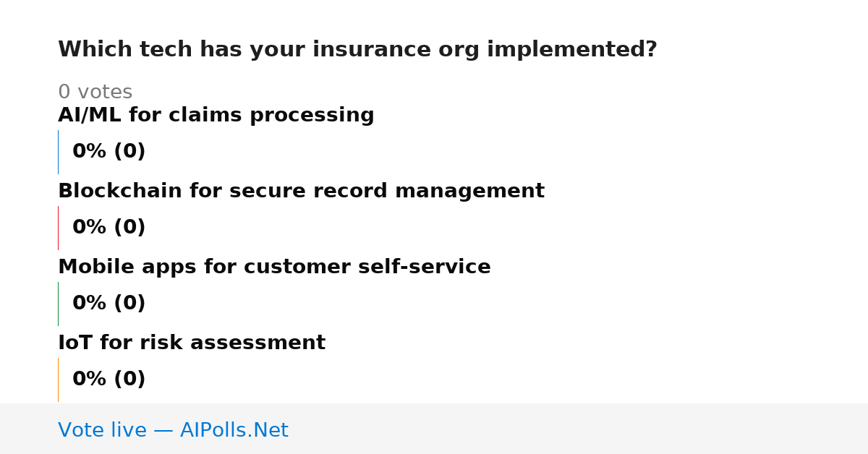868x454 pixels.
Task: Open the Vote live link
Action: pyautogui.click(x=102, y=431)
